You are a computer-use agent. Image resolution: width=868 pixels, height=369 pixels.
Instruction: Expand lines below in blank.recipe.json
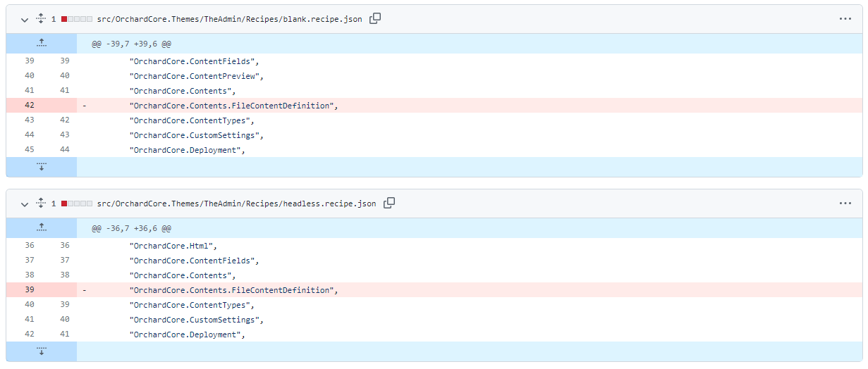point(42,167)
